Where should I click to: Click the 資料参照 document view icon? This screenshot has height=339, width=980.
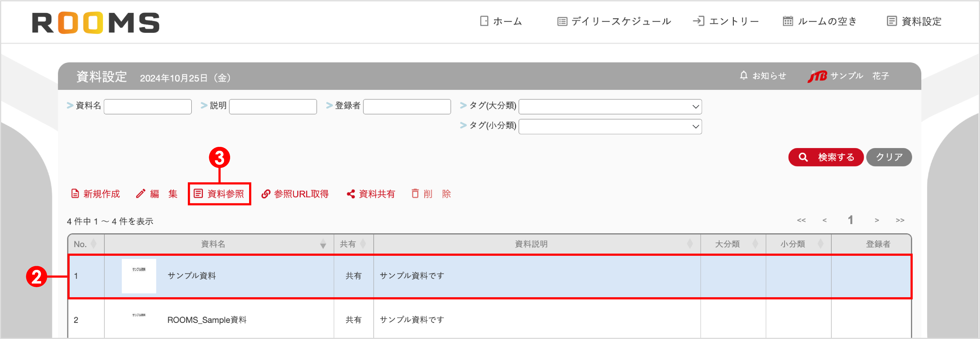[198, 194]
